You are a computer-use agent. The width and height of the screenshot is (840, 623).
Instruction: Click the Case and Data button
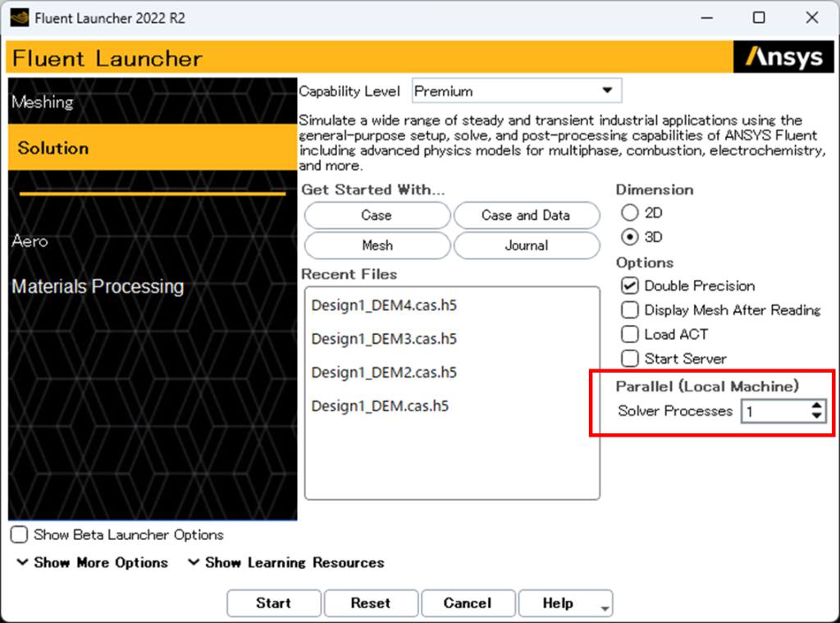[x=526, y=216]
